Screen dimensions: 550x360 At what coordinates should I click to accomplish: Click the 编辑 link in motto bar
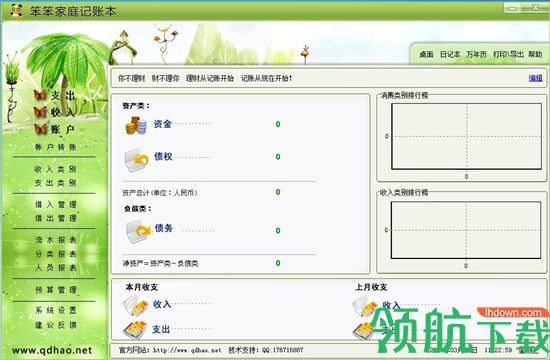pyautogui.click(x=536, y=78)
